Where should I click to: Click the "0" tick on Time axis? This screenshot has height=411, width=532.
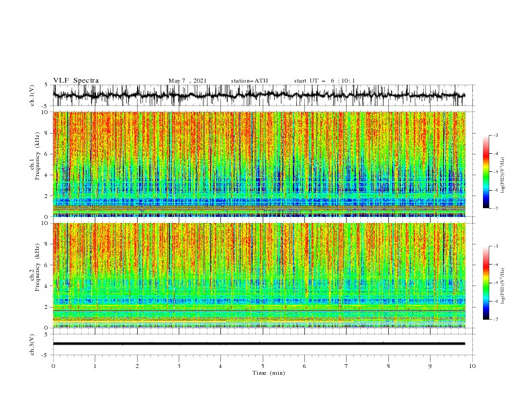pos(53,366)
